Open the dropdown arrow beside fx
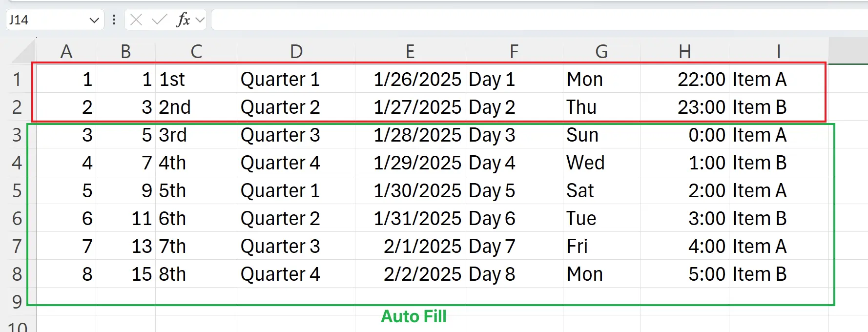 coord(199,20)
